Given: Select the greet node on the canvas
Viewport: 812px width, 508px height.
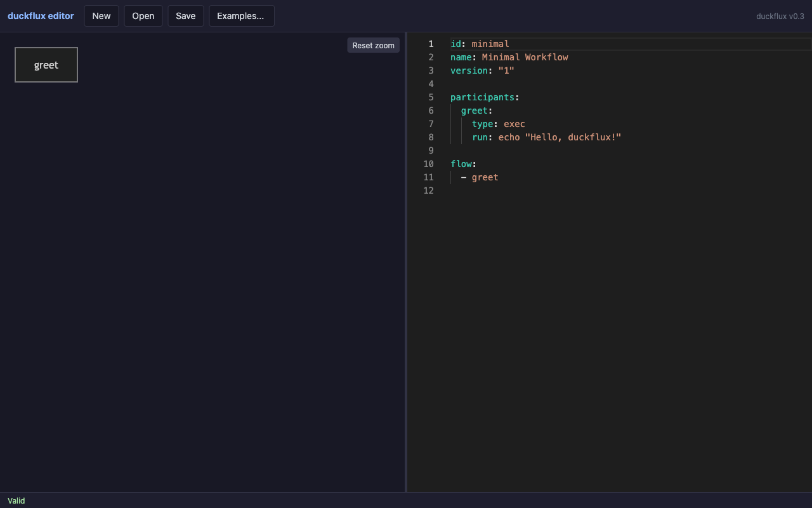Looking at the screenshot, I should point(46,64).
